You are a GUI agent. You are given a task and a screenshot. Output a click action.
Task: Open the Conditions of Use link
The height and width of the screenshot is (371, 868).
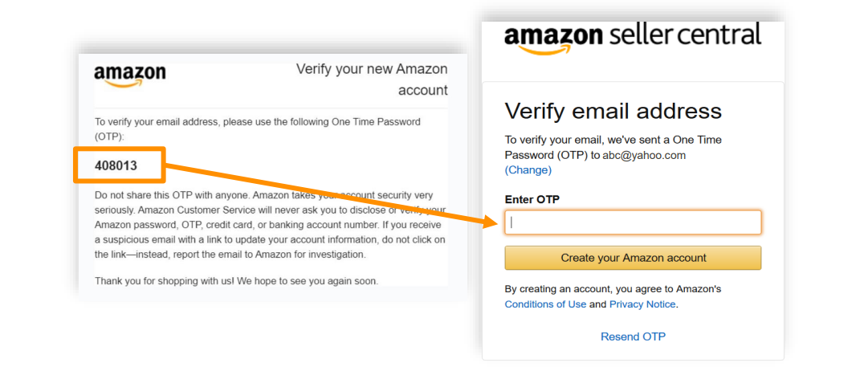point(545,304)
